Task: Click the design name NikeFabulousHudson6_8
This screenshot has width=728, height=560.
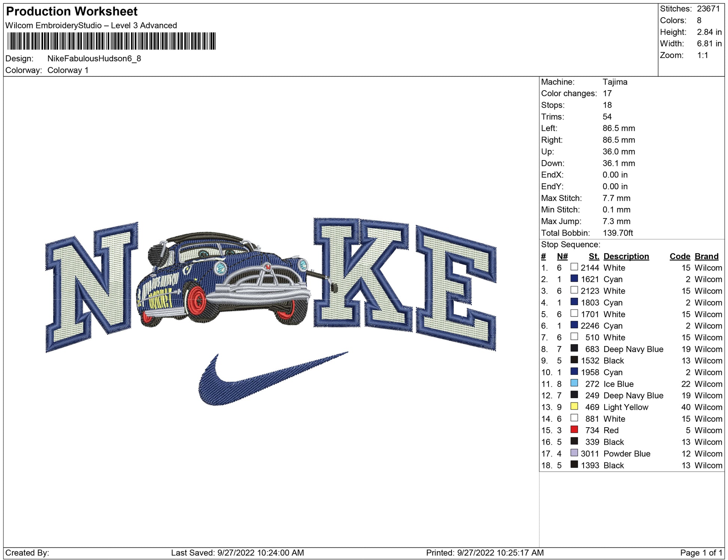Action: point(94,58)
